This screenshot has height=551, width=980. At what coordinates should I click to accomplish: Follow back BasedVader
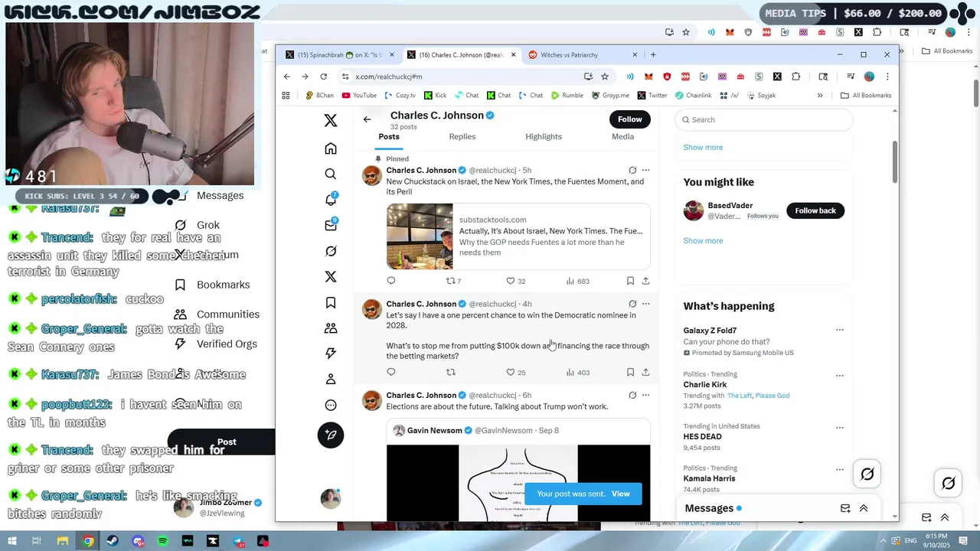[815, 210]
